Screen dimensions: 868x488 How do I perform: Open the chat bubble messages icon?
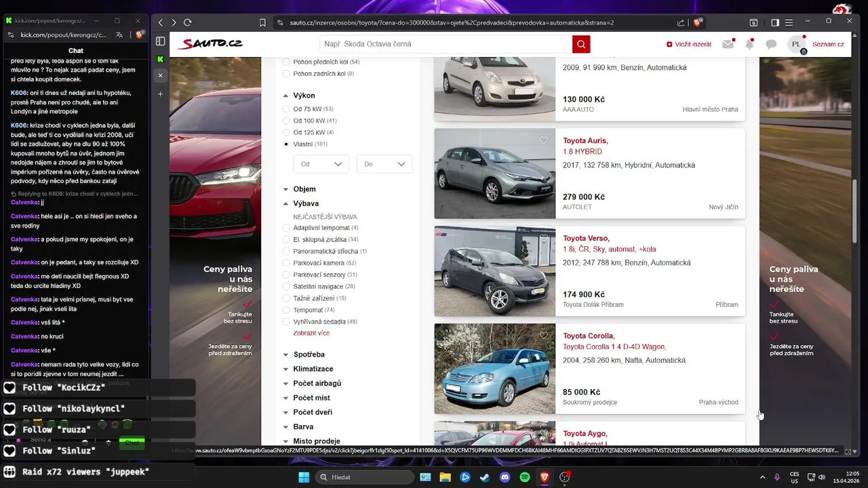(771, 44)
